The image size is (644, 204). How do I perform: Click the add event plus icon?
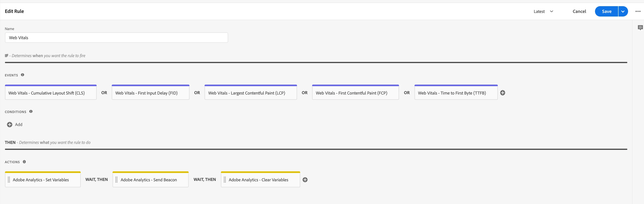click(x=503, y=93)
